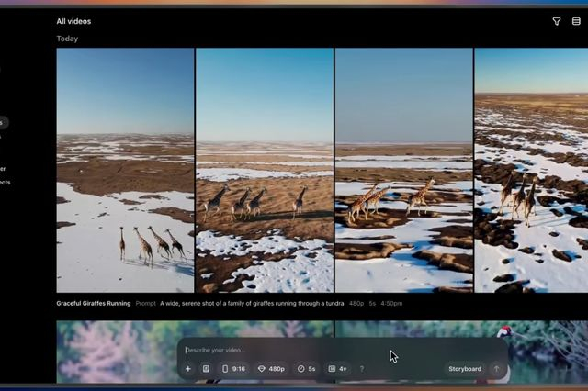Open the presets icon beside the plus button
Viewport: 588px width, 391px height.
pos(206,369)
